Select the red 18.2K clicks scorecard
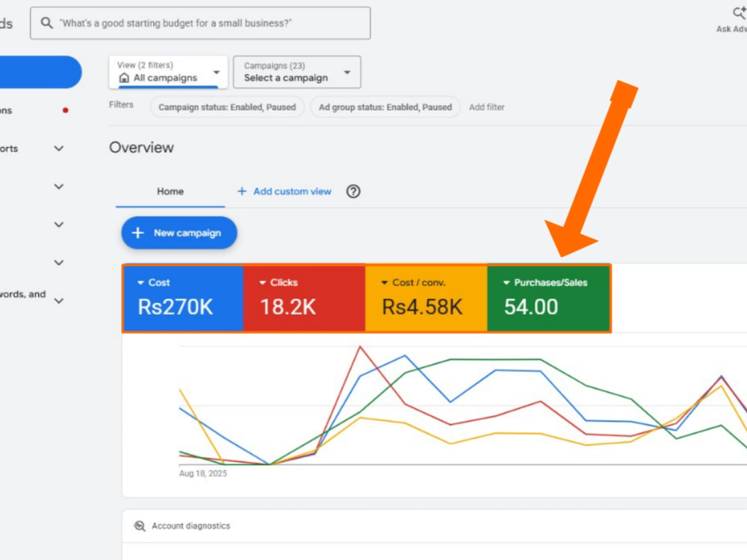Screen dimensions: 747x560 [x=305, y=298]
